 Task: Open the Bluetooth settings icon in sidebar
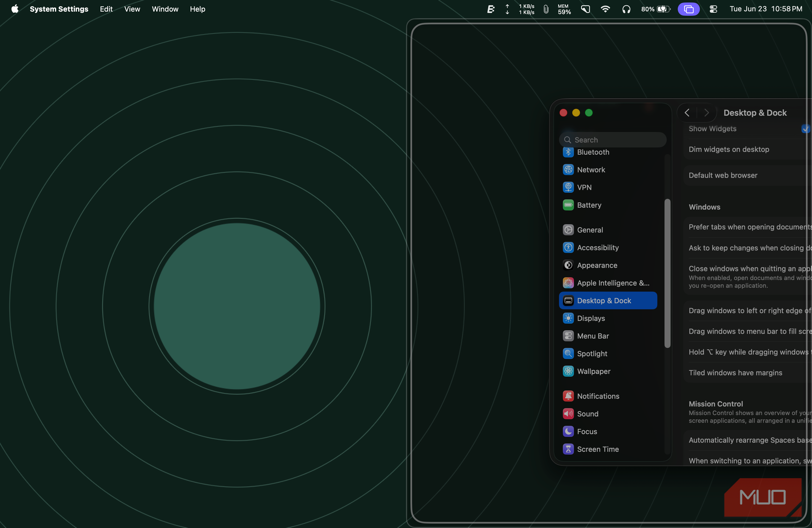(x=568, y=152)
